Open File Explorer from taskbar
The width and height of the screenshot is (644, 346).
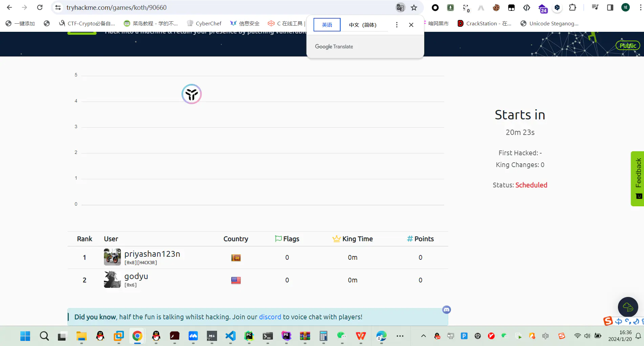coord(81,336)
